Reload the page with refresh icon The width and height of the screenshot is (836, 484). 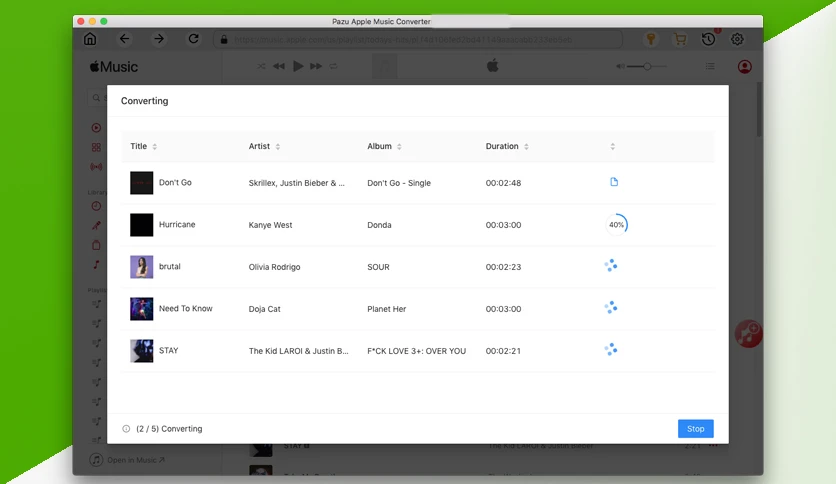194,39
